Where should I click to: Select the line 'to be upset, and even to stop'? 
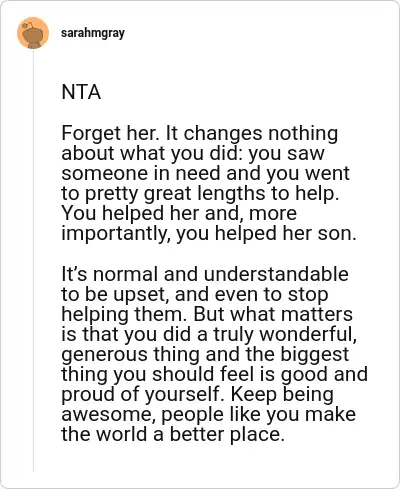195,294
